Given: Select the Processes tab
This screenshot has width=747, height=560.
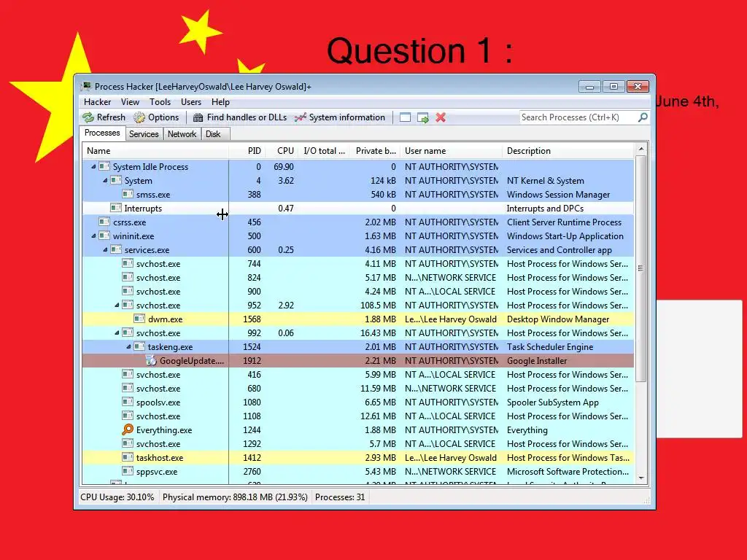Looking at the screenshot, I should pyautogui.click(x=102, y=133).
